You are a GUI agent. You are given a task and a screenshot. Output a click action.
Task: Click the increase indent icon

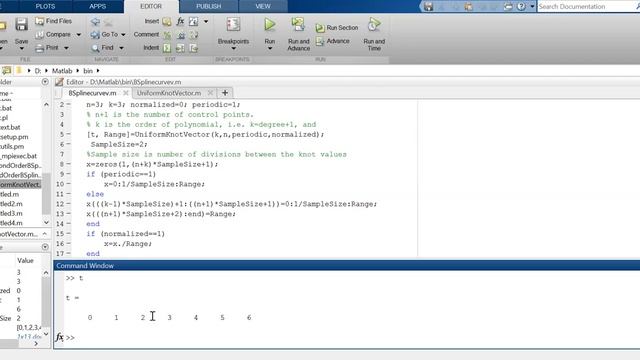(180, 48)
